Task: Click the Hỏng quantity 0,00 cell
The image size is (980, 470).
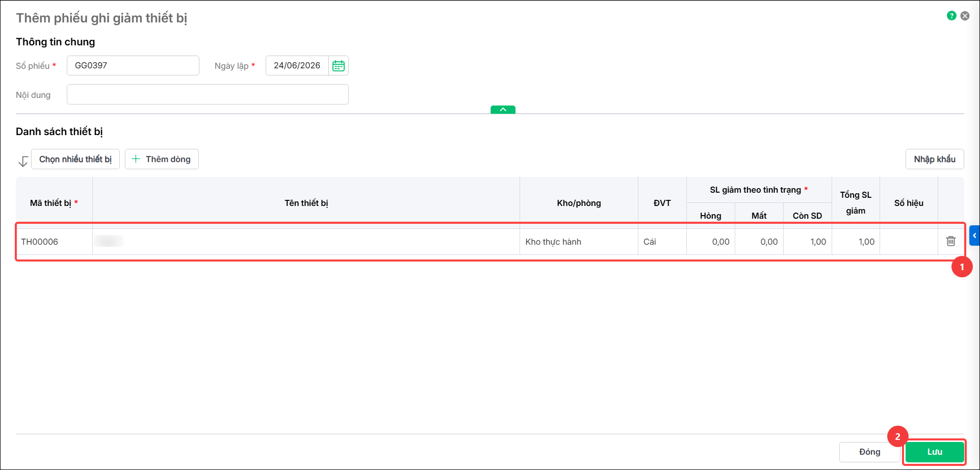Action: point(711,242)
